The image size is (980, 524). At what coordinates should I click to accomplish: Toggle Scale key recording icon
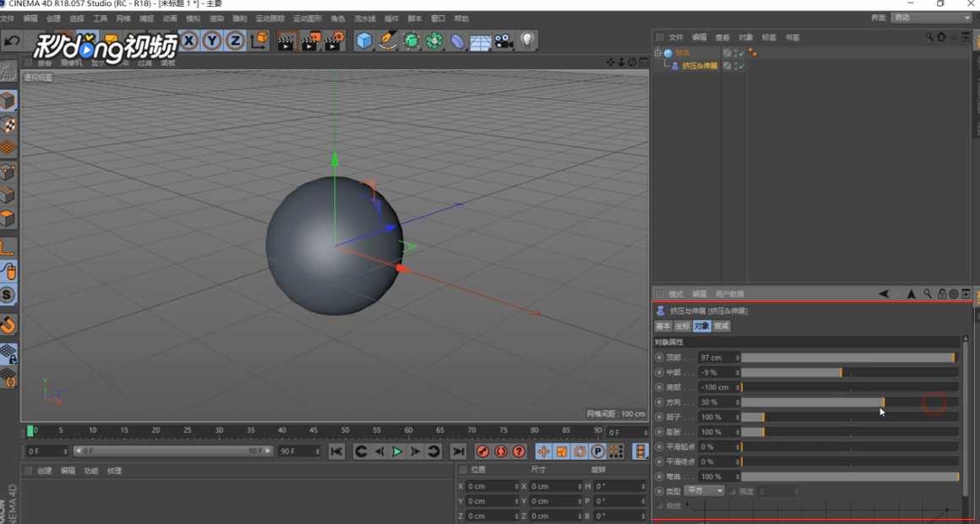point(561,451)
